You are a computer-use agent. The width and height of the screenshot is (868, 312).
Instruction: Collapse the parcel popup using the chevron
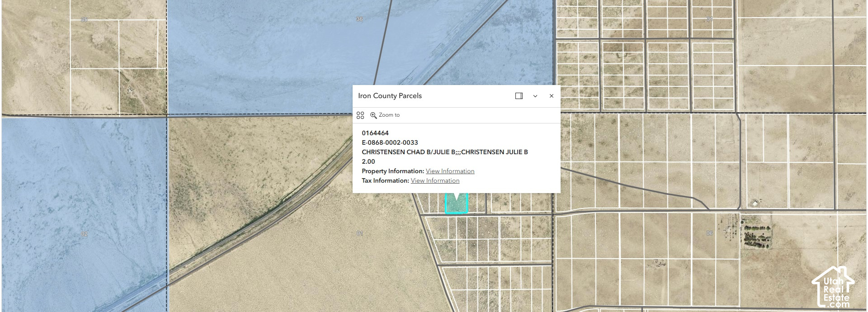pyautogui.click(x=535, y=96)
